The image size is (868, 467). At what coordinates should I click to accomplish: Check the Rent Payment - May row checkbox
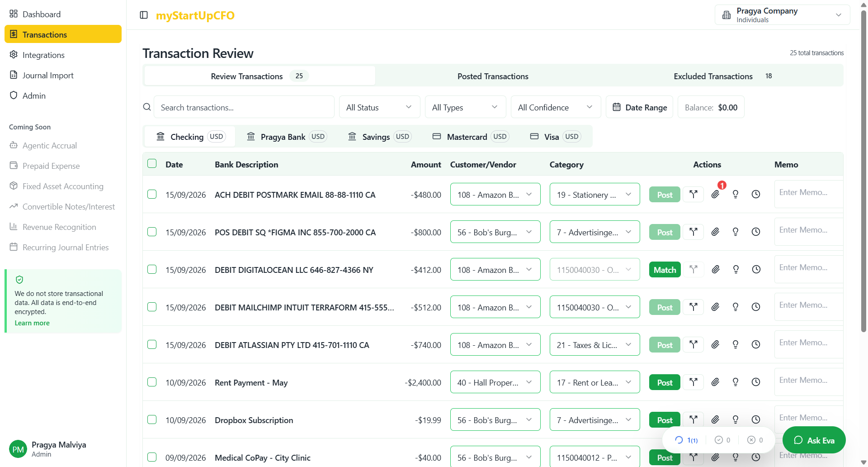pos(152,382)
